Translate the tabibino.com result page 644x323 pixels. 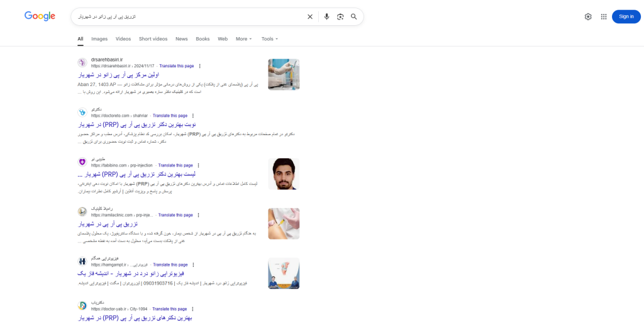(x=175, y=165)
